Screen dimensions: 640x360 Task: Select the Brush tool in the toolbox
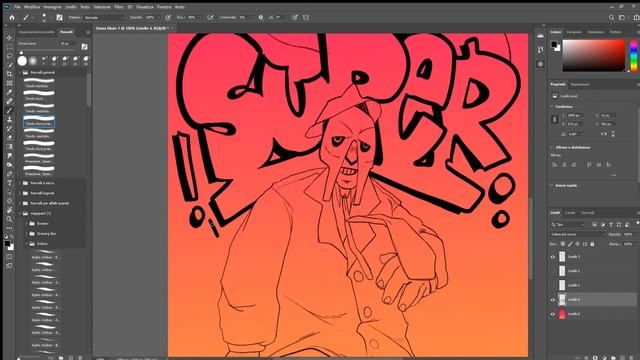point(9,110)
